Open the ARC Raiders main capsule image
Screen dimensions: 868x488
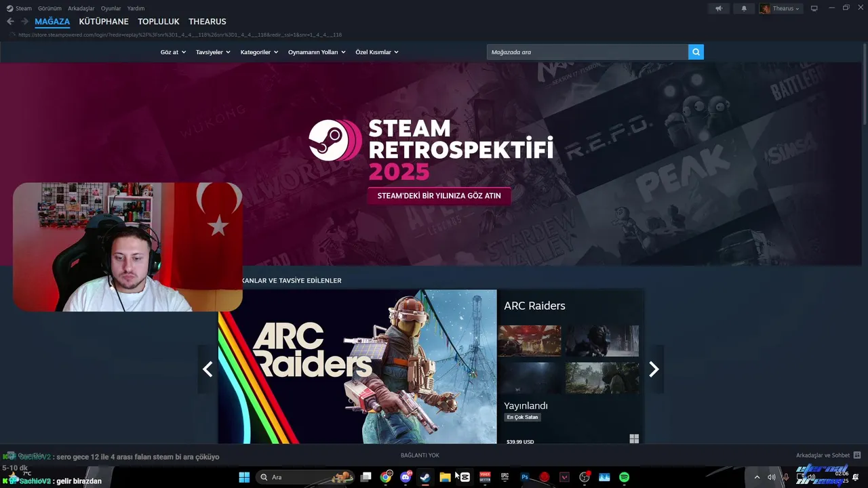pyautogui.click(x=357, y=367)
